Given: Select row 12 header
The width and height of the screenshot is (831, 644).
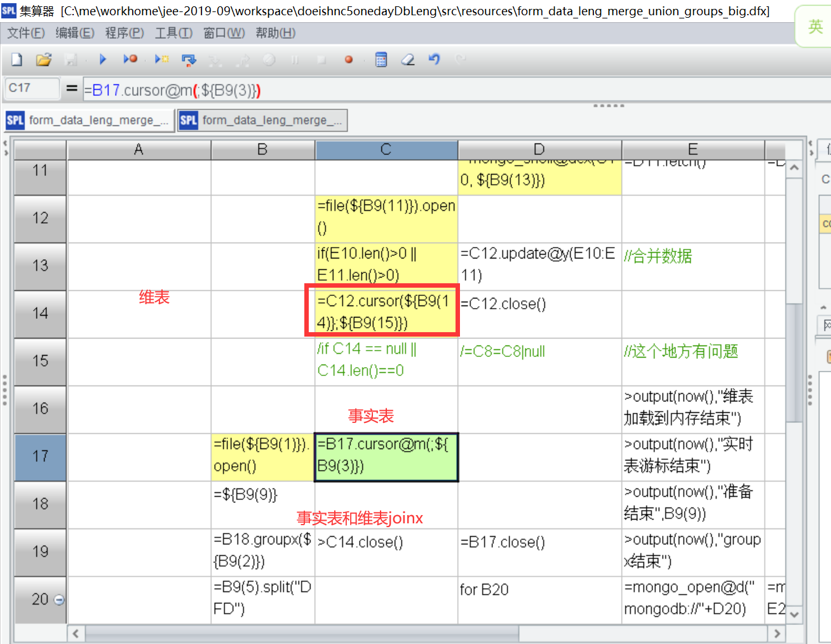Looking at the screenshot, I should [40, 218].
